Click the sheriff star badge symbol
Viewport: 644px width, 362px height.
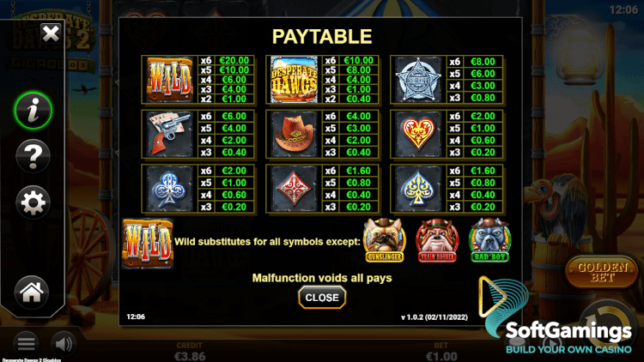(x=418, y=80)
